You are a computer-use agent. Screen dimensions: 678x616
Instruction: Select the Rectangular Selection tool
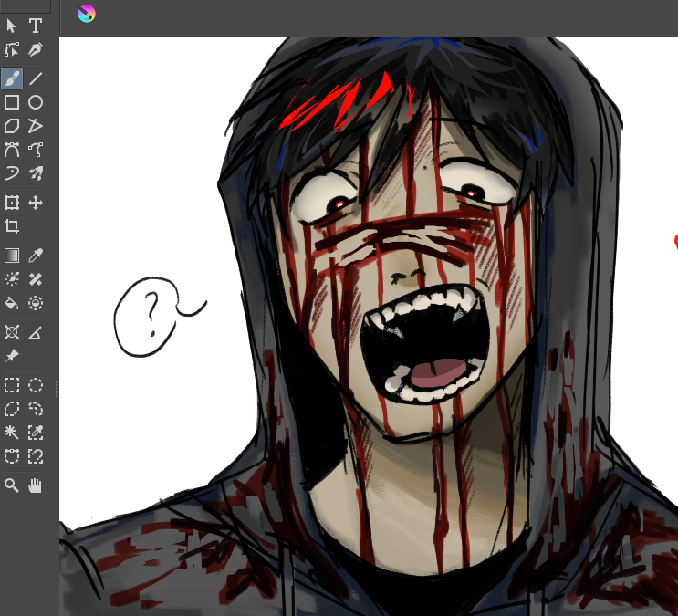coord(12,385)
